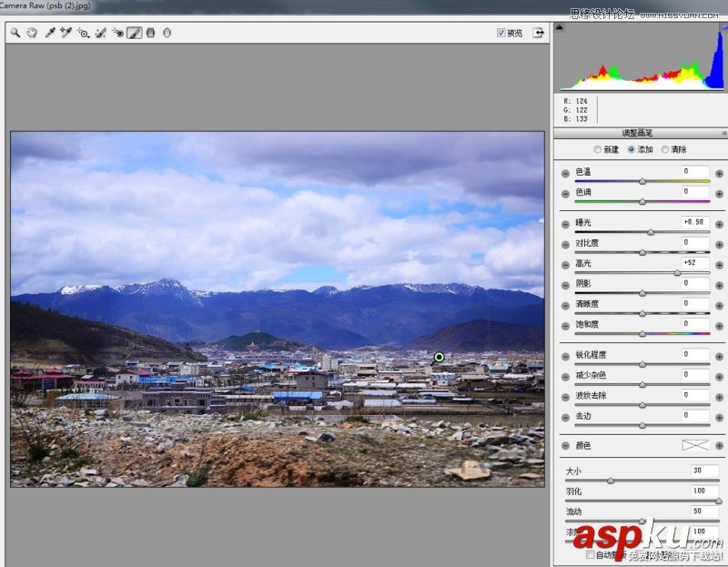
Task: Select the Spot Removal tool
Action: coord(99,33)
